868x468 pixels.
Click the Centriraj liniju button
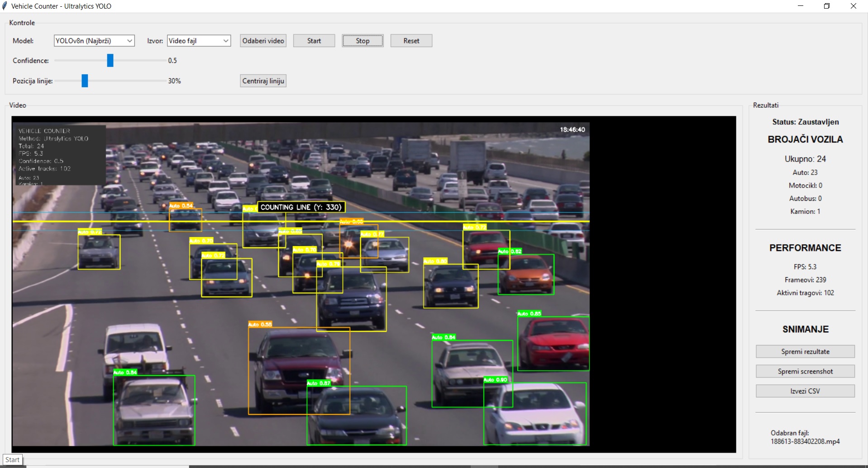(x=263, y=81)
